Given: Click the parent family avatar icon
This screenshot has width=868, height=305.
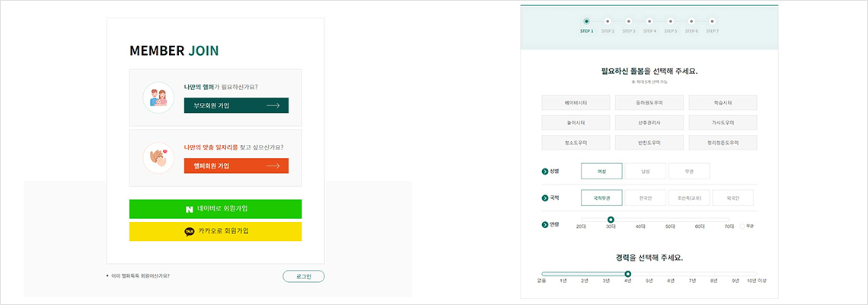Looking at the screenshot, I should click(x=159, y=98).
